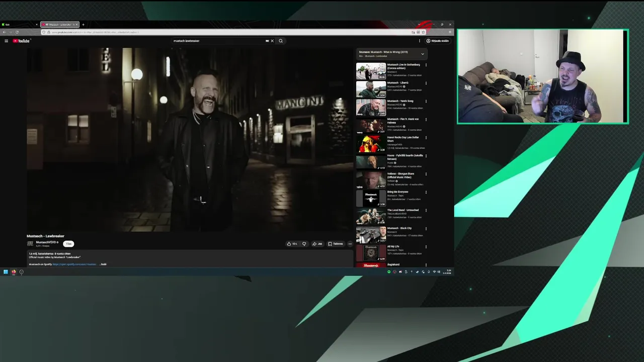Select 'The Local Band - Untouched' title
644x362 pixels.
point(403,210)
